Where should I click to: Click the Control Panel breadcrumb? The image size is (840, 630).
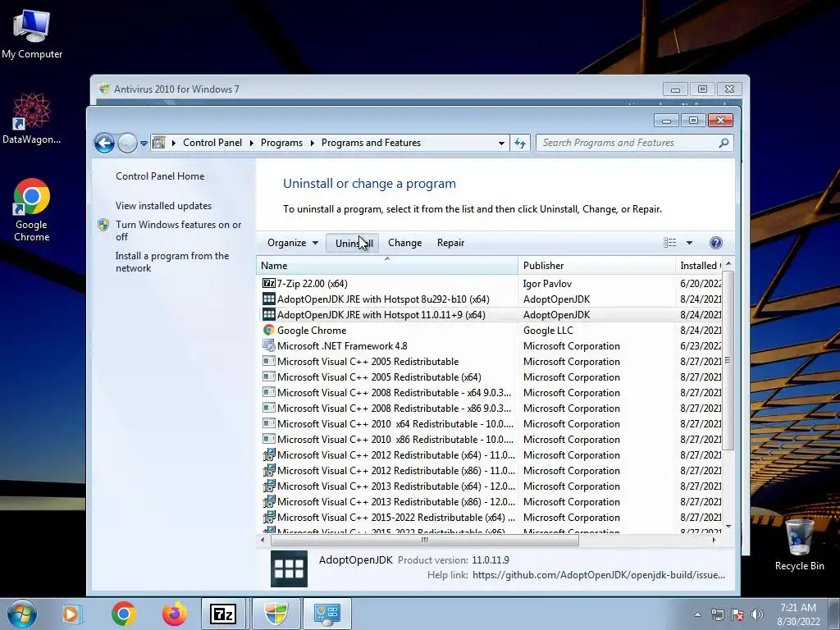coord(212,143)
